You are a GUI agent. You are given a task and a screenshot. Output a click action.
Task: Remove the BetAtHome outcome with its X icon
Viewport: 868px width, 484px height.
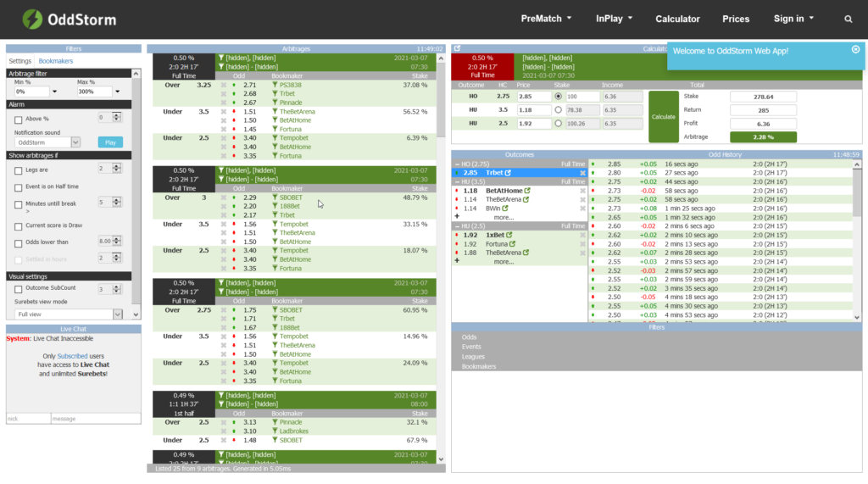(x=582, y=191)
